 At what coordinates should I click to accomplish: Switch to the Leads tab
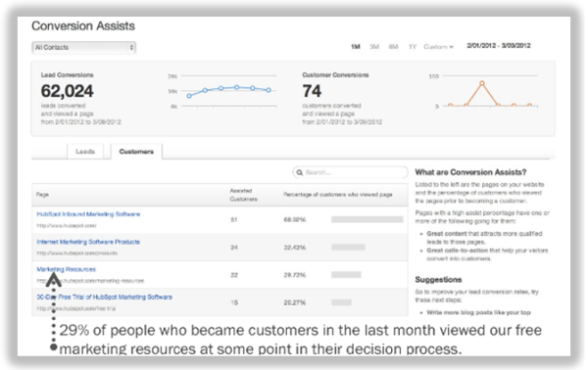click(85, 152)
